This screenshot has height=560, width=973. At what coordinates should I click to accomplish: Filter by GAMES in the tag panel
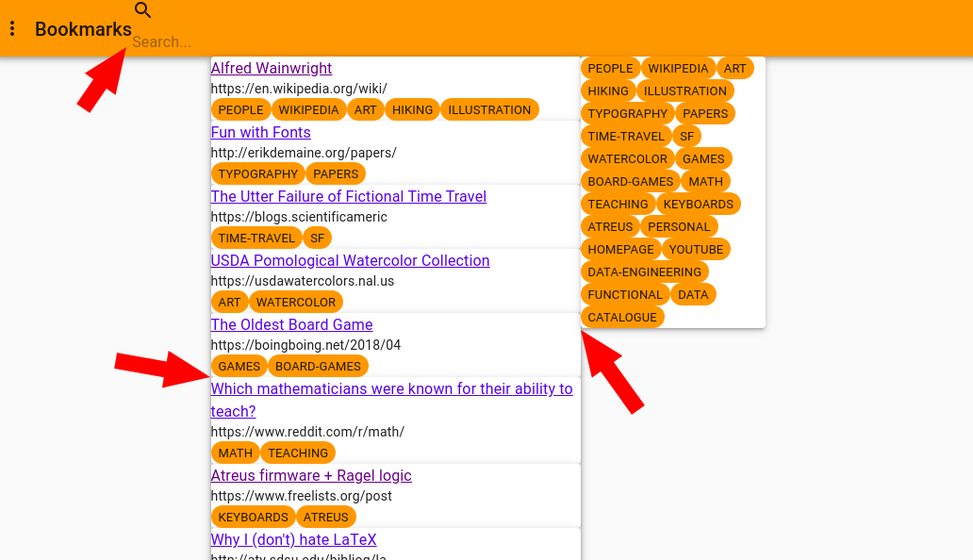(x=703, y=159)
